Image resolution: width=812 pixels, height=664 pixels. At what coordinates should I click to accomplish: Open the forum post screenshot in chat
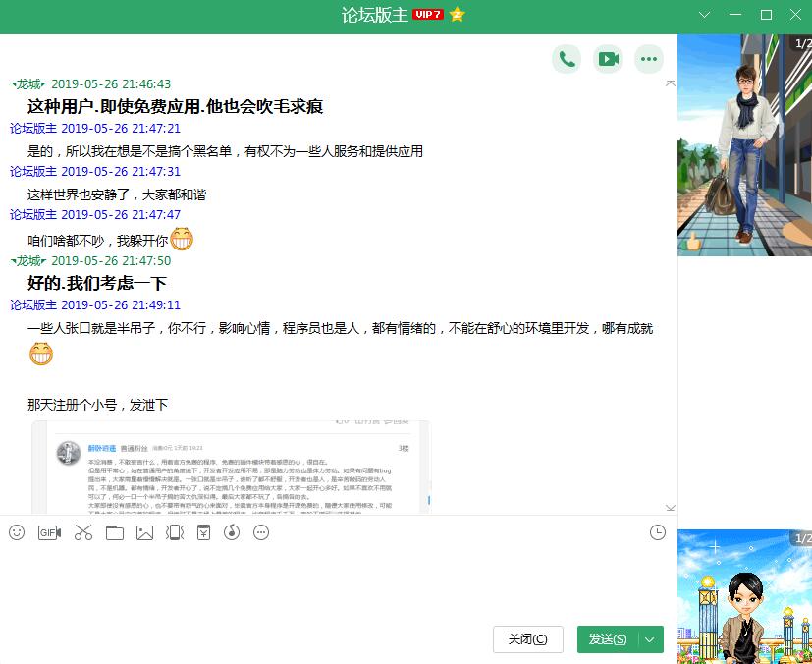(x=232, y=468)
